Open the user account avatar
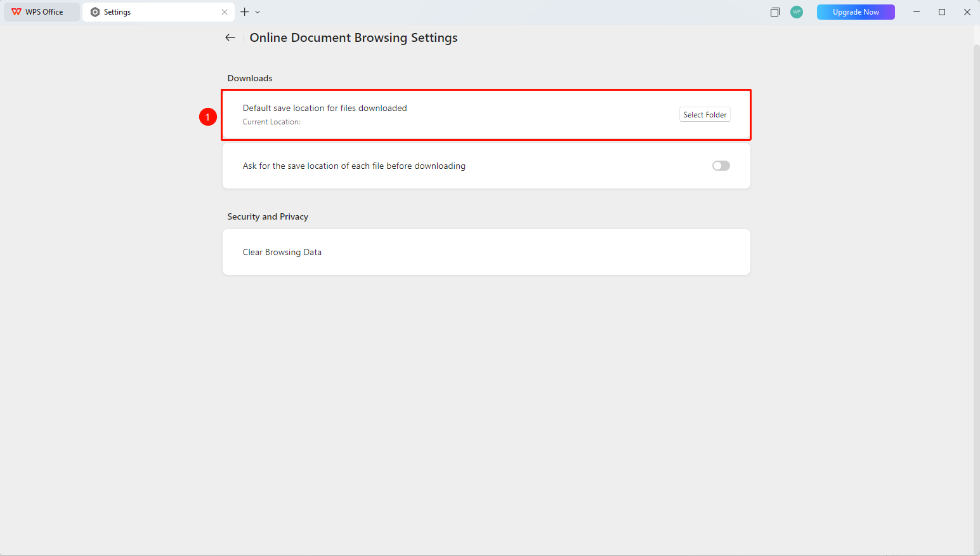The height and width of the screenshot is (556, 980). point(797,12)
